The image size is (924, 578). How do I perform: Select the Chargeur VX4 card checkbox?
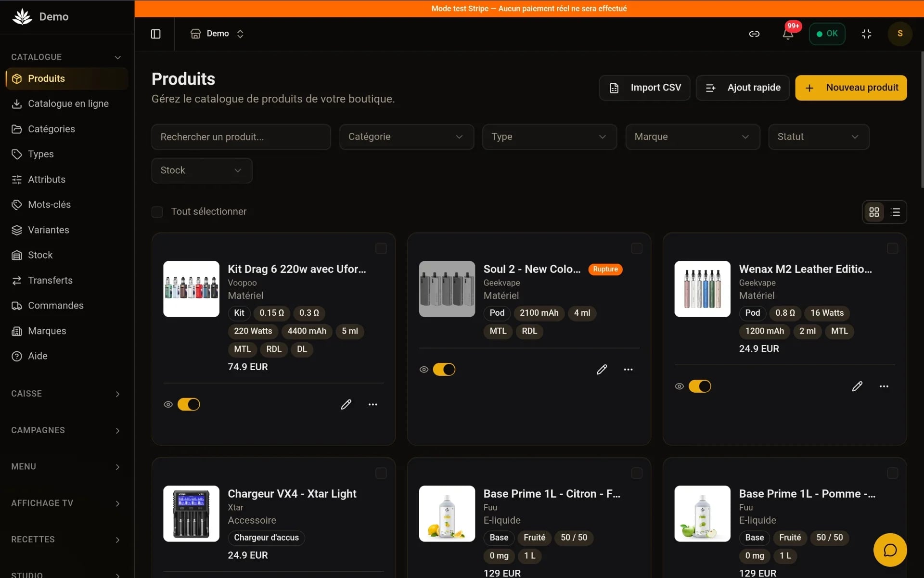point(381,473)
